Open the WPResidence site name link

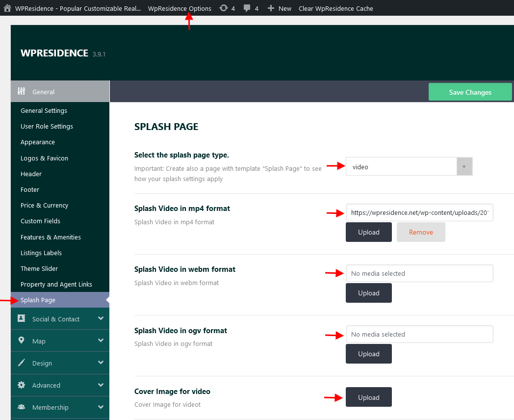[78, 8]
